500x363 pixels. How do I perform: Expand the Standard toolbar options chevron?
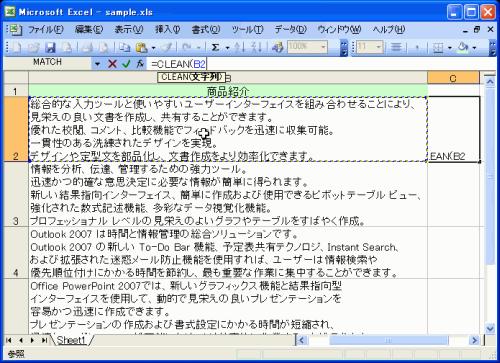point(344,48)
